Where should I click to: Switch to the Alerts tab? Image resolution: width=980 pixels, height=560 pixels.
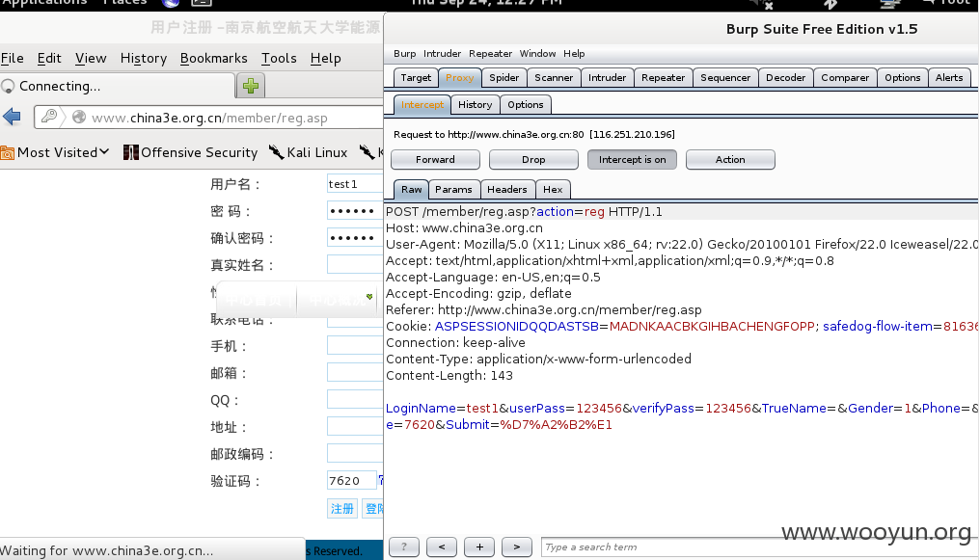coord(949,77)
